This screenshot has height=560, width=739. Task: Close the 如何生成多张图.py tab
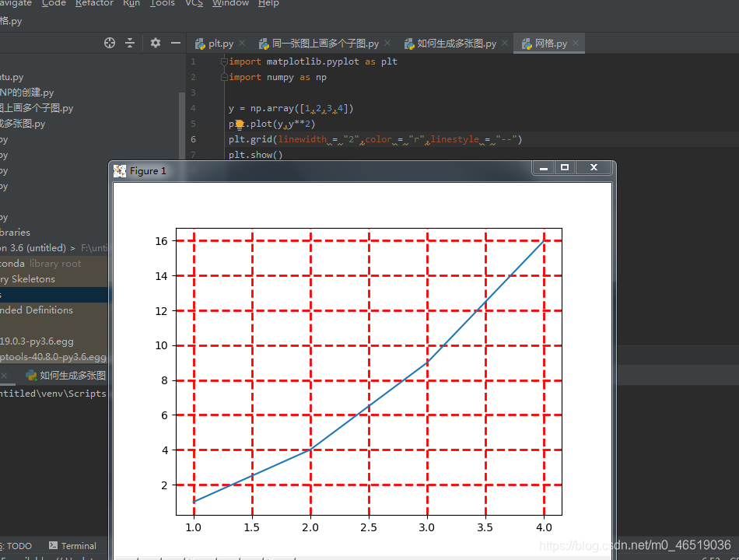[x=505, y=43]
